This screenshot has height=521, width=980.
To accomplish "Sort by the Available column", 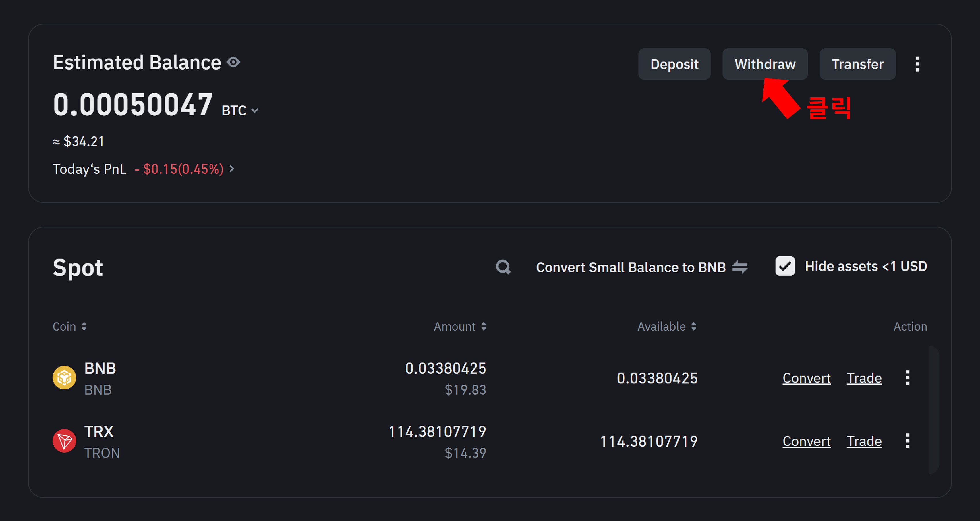I will point(667,327).
